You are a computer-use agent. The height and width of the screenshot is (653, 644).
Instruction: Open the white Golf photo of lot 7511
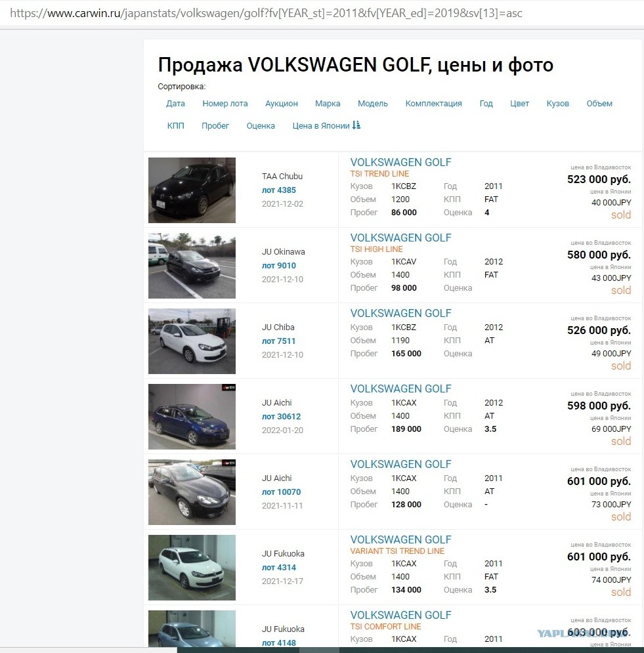[x=192, y=341]
